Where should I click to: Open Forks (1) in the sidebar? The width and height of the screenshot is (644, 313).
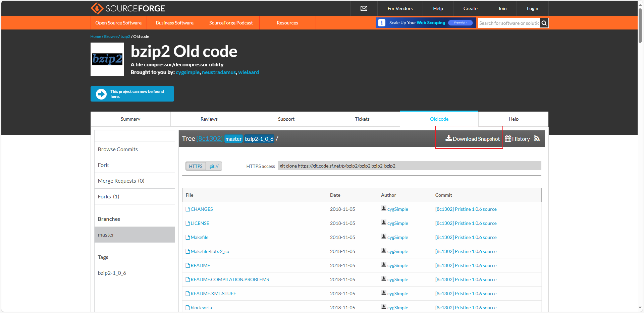tap(135, 196)
